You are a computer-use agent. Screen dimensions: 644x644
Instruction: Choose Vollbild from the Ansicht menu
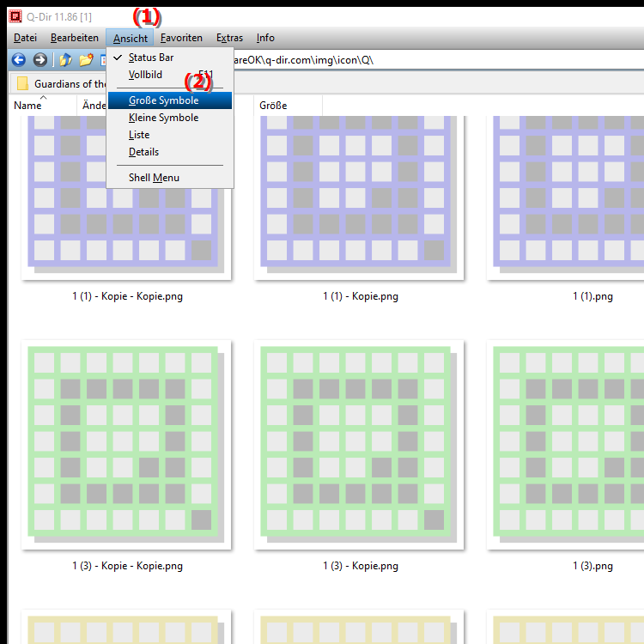coord(170,75)
